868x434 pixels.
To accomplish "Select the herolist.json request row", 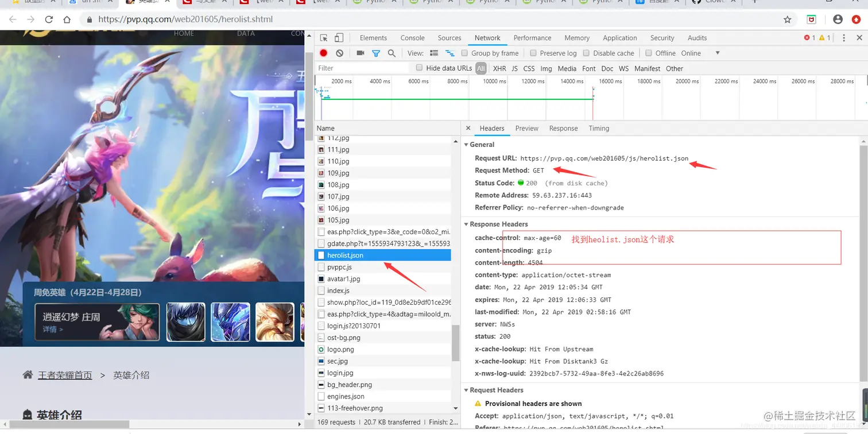I will point(383,255).
